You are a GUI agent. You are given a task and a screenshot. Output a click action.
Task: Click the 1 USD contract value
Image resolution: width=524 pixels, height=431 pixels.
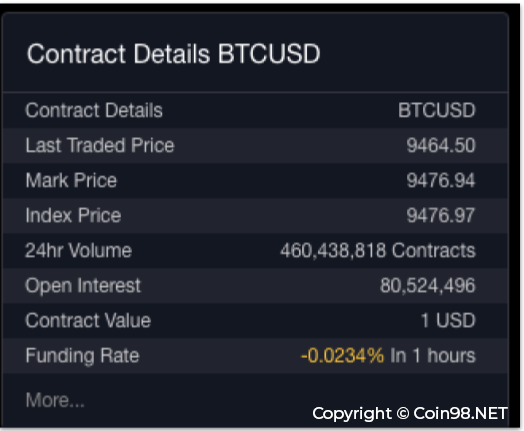click(x=448, y=320)
